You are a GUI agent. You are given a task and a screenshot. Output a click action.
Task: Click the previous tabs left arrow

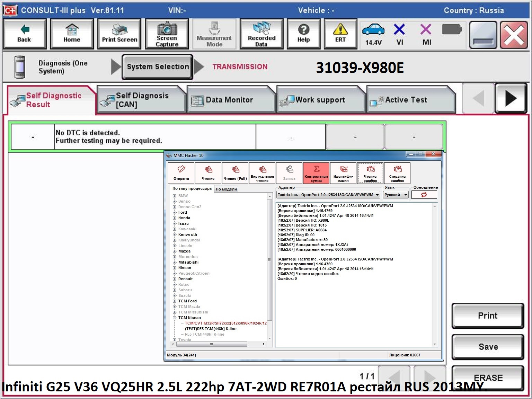478,99
